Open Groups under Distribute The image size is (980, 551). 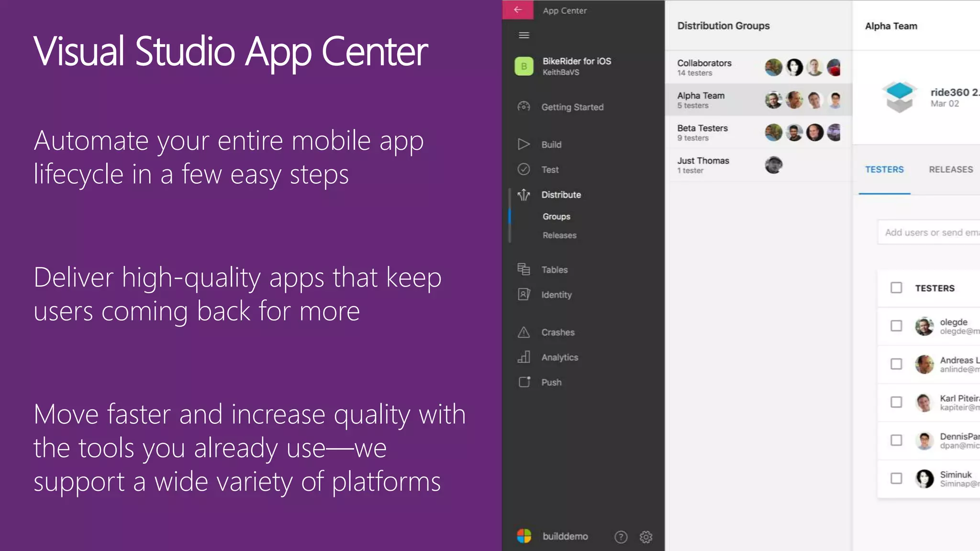pyautogui.click(x=556, y=217)
